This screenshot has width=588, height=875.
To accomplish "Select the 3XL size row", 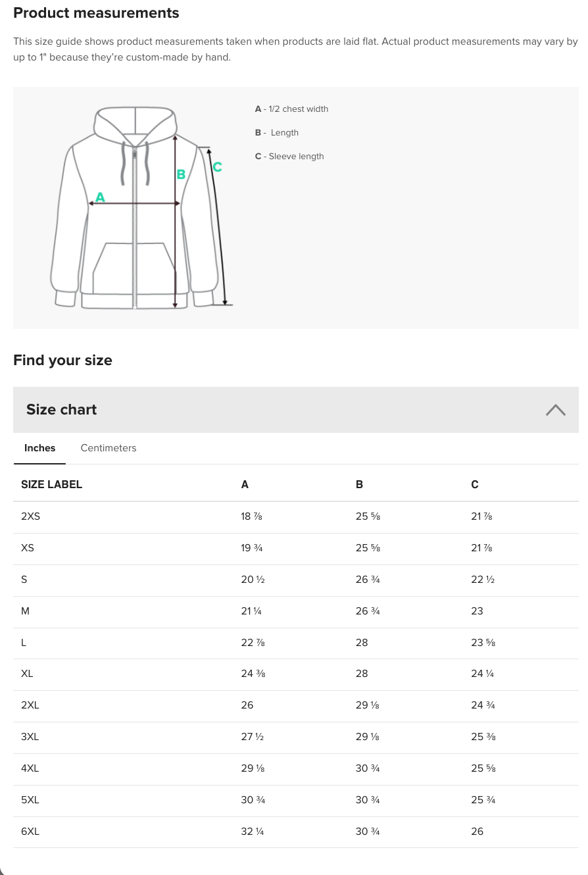I will pyautogui.click(x=296, y=737).
